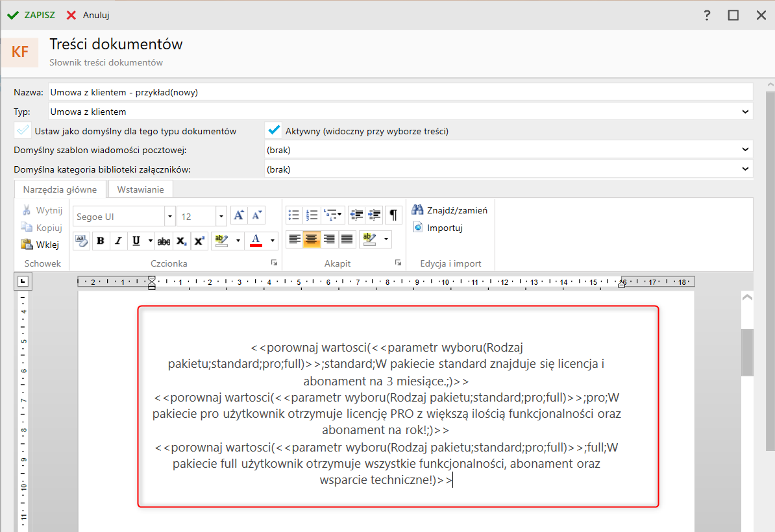Image resolution: width=775 pixels, height=532 pixels.
Task: Click Kopiuj copy button
Action: (x=42, y=227)
